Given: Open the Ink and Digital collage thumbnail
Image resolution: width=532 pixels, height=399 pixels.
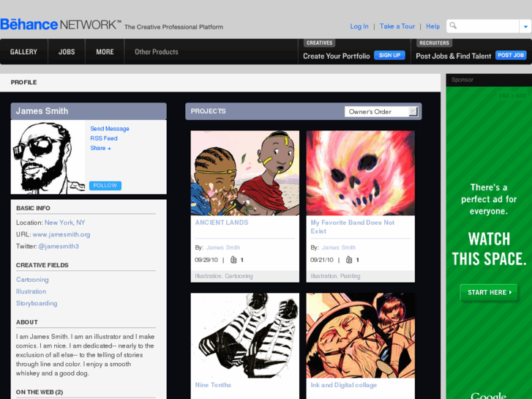Looking at the screenshot, I should click(360, 335).
